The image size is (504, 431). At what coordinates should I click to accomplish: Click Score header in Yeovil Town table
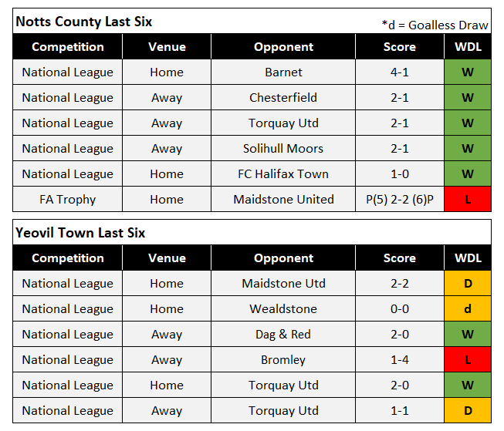point(399,258)
